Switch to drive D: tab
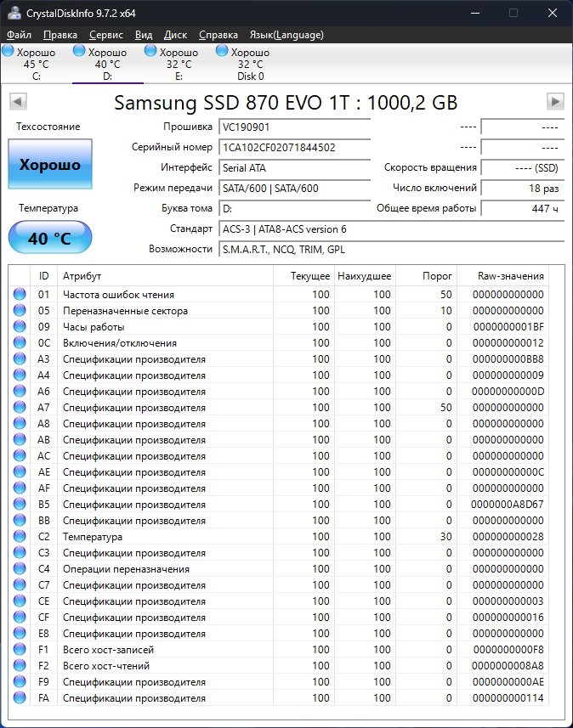The height and width of the screenshot is (728, 573). click(107, 64)
